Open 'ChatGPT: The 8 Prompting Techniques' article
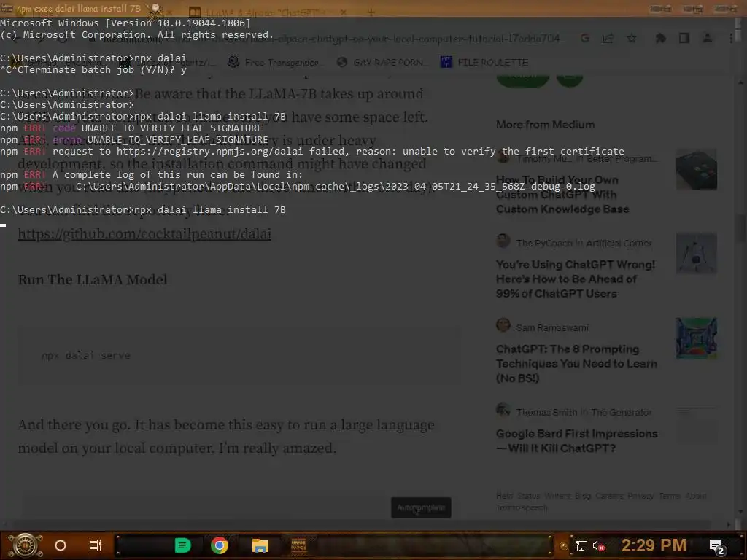747x560 pixels. click(576, 363)
